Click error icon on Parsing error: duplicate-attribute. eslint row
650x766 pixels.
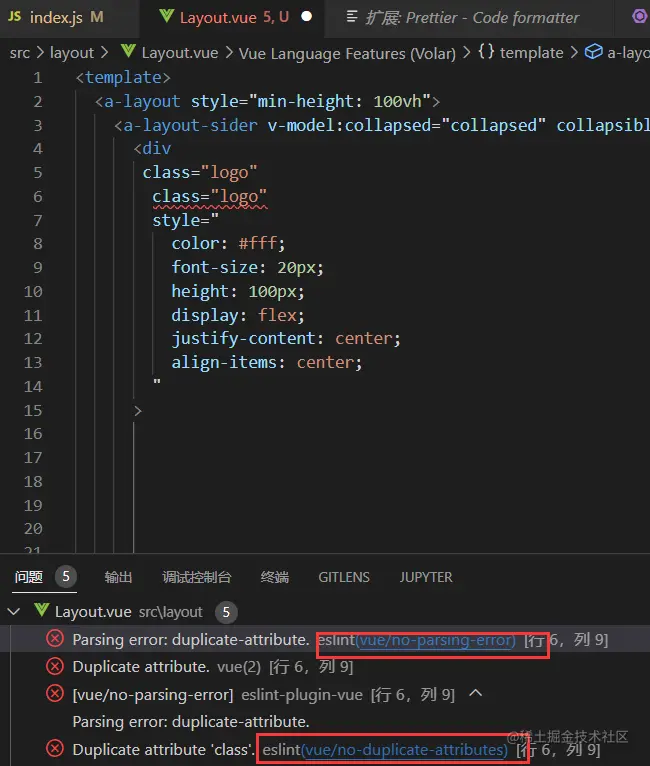(x=55, y=638)
